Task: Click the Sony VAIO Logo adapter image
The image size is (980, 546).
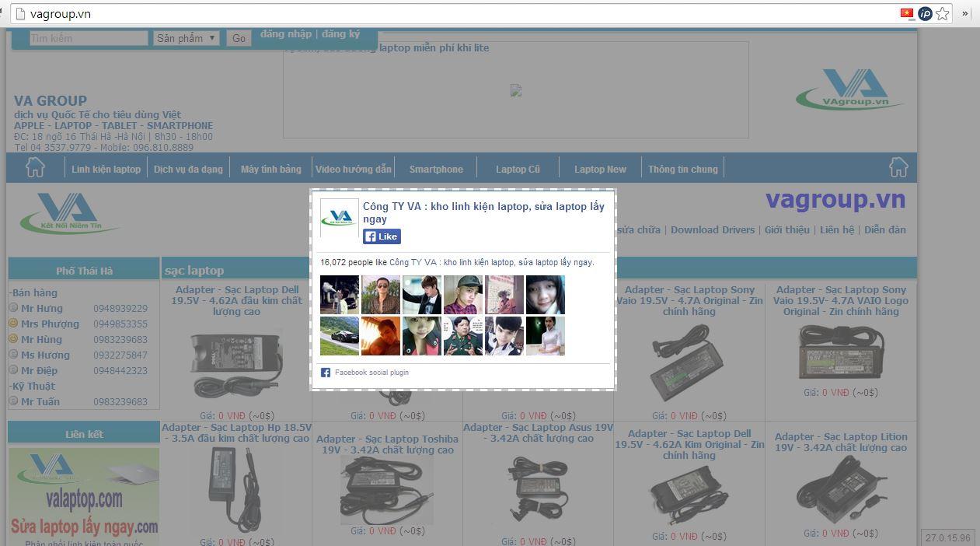Action: click(x=840, y=352)
